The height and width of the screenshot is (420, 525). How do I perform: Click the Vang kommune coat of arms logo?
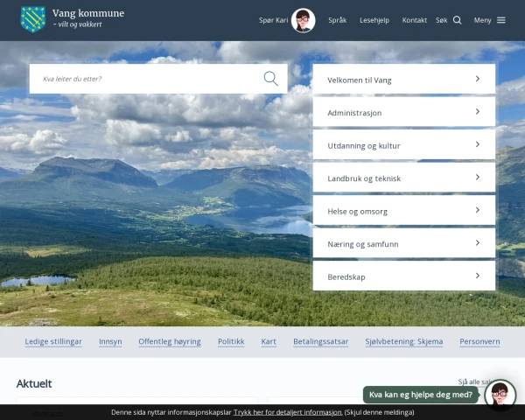(x=32, y=19)
